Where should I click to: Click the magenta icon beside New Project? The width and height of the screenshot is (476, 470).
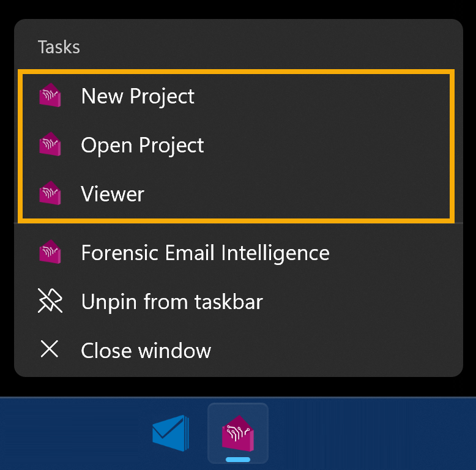pyautogui.click(x=50, y=97)
